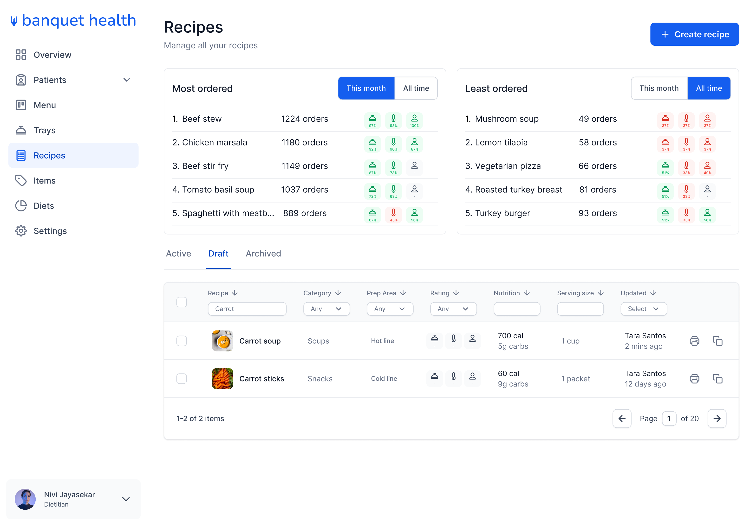
Task: Open the Updated Select dropdown
Action: 643,309
